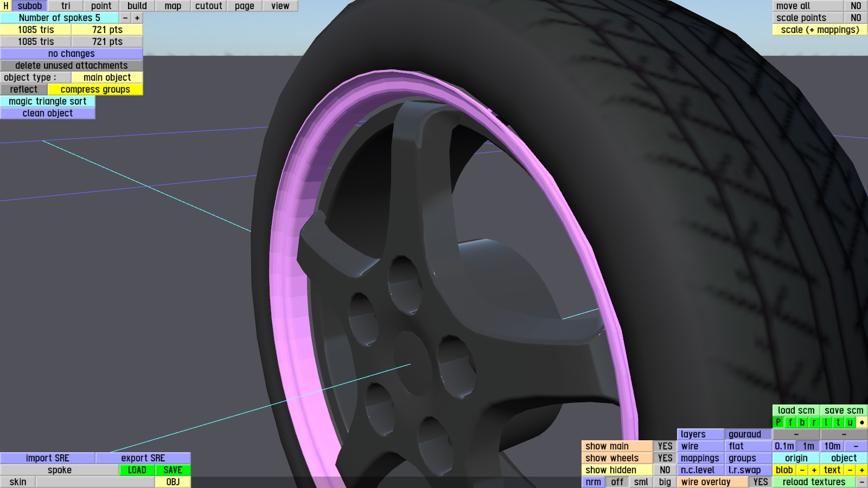The width and height of the screenshot is (868, 488).
Task: Decrease the text size
Action: [850, 470]
